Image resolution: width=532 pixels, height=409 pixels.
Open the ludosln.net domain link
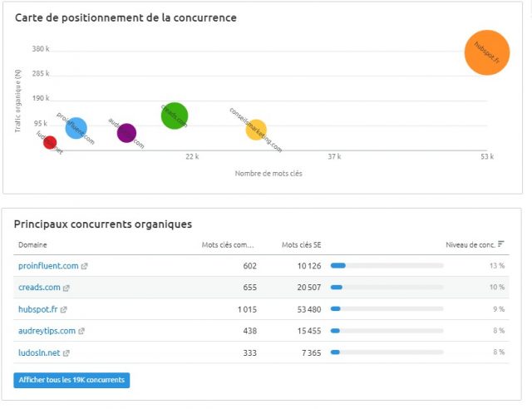tap(39, 352)
